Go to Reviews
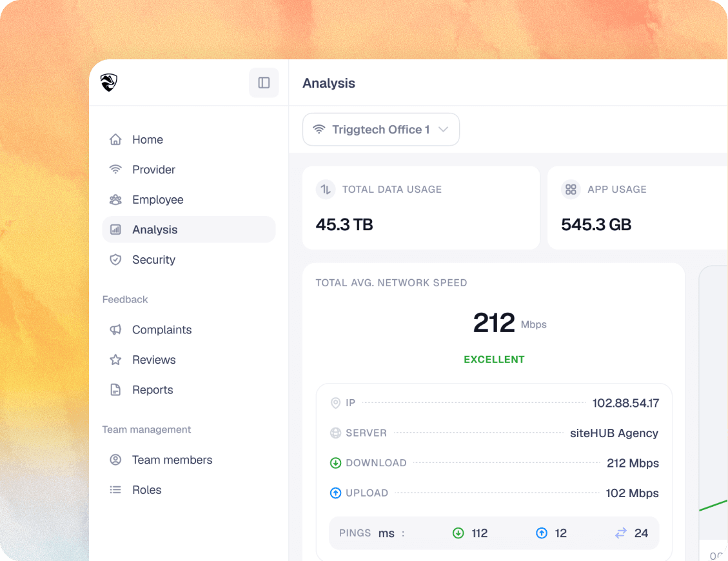The width and height of the screenshot is (728, 561). (188, 359)
